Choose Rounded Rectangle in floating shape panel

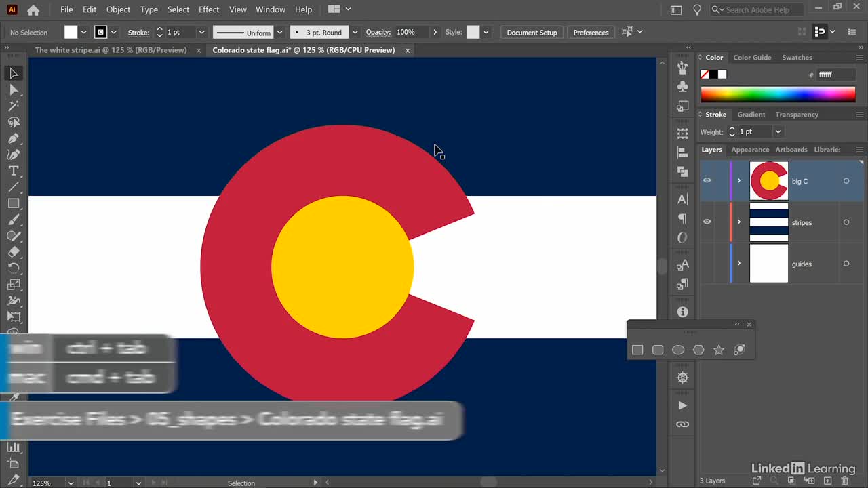click(x=658, y=350)
